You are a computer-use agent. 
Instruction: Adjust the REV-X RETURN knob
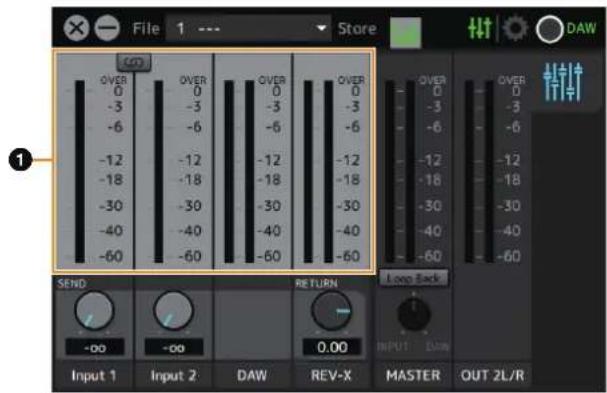[331, 311]
